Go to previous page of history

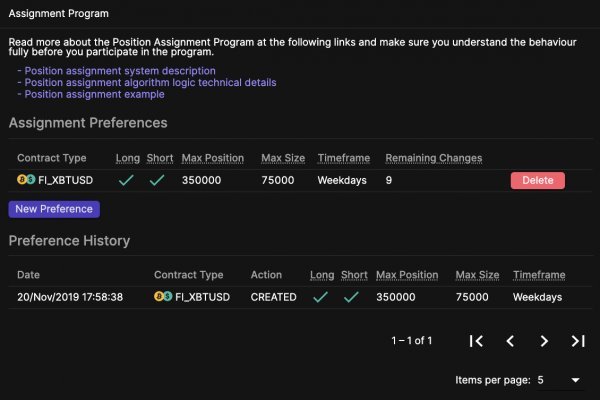[x=510, y=341]
